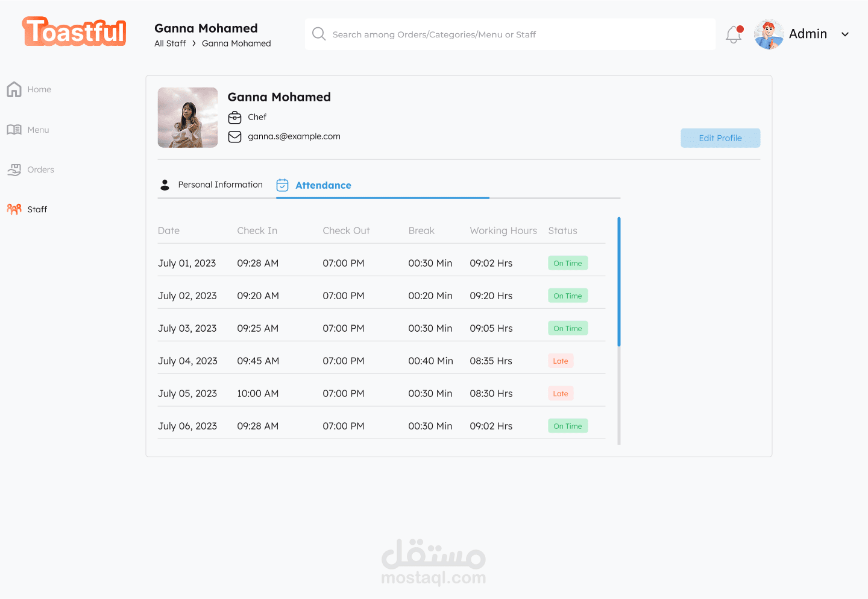Go to Orders in sidebar

pos(40,170)
